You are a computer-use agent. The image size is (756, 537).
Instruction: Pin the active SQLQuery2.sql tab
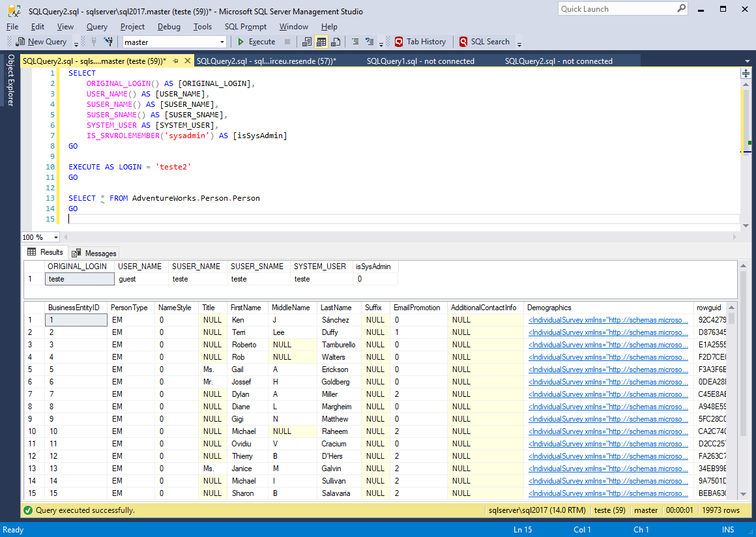tap(175, 61)
